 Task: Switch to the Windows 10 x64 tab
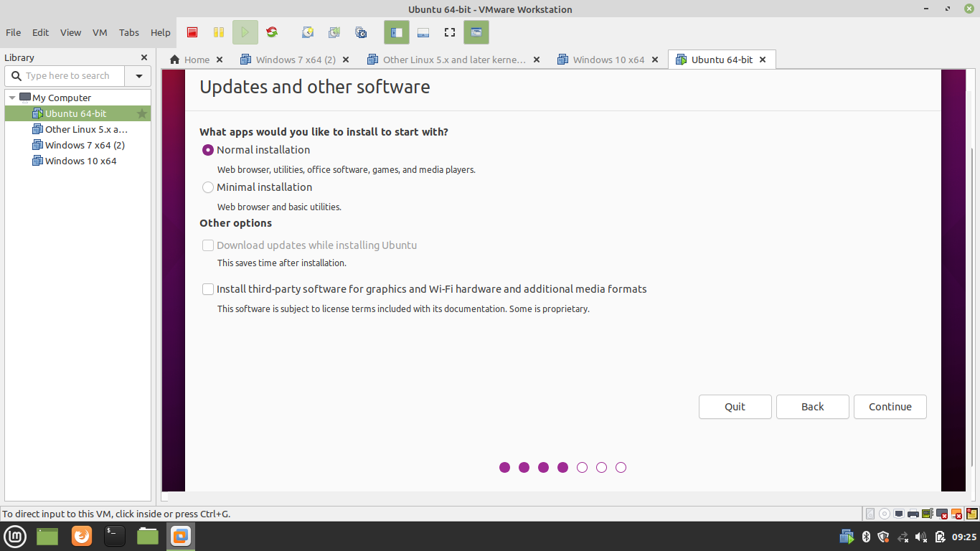coord(608,60)
